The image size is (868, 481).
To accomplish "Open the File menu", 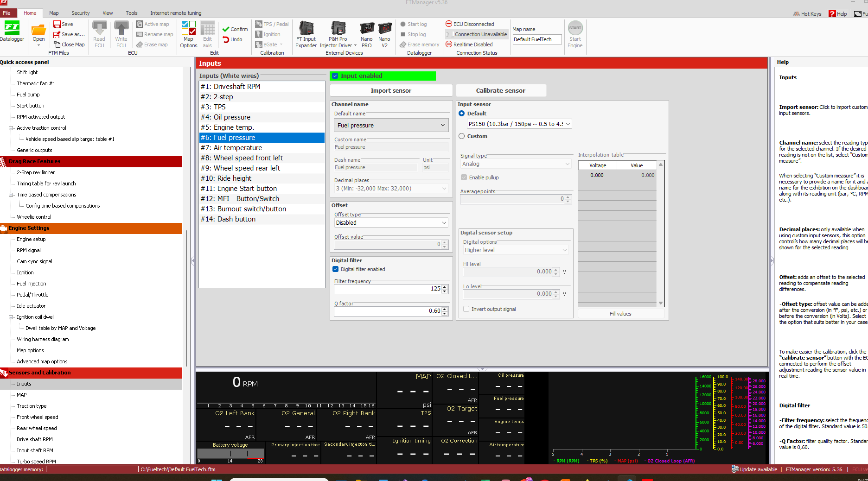I will pos(7,13).
